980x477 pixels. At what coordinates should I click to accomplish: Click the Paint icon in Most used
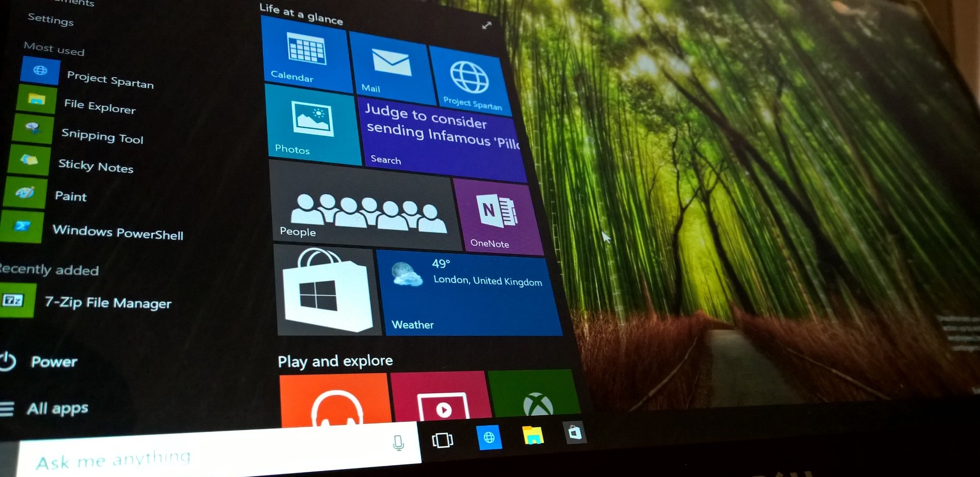(x=25, y=193)
